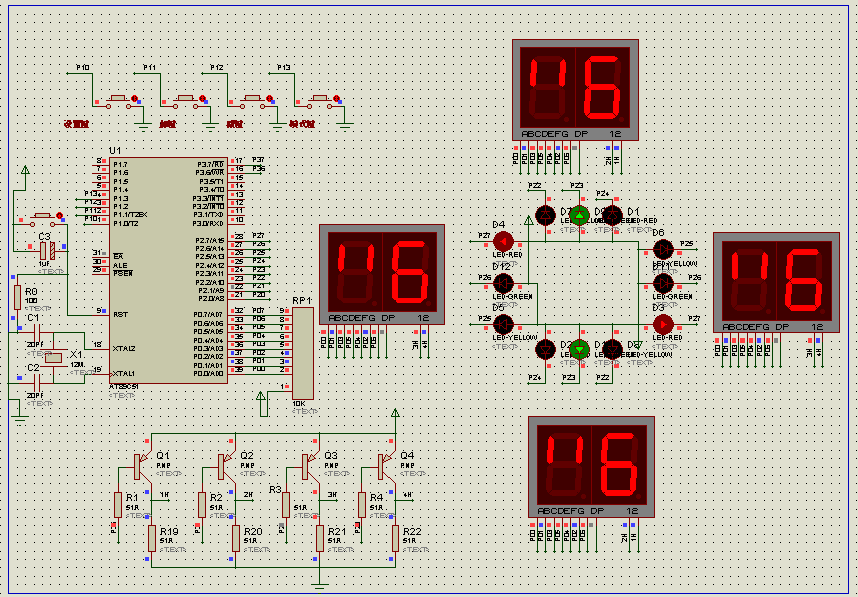Screen dimensions: 858x597
Task: Toggle the red latch dot on the P10 push button
Action: tap(135, 98)
